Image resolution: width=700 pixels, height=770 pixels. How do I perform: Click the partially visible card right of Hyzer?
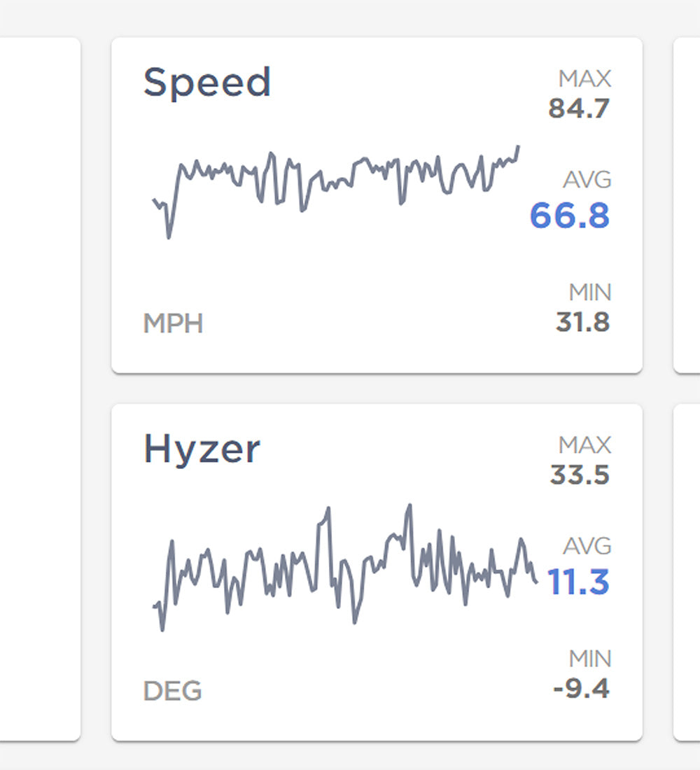click(x=687, y=572)
